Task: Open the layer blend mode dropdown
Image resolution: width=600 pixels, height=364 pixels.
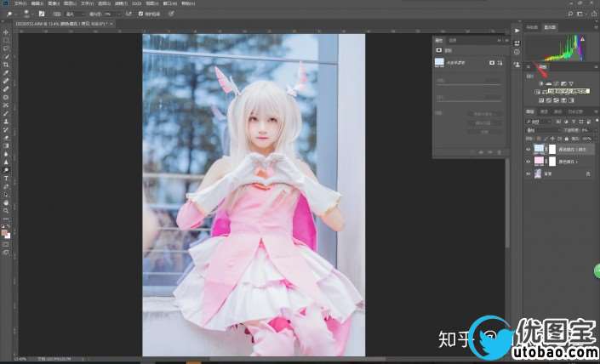Action: (544, 130)
